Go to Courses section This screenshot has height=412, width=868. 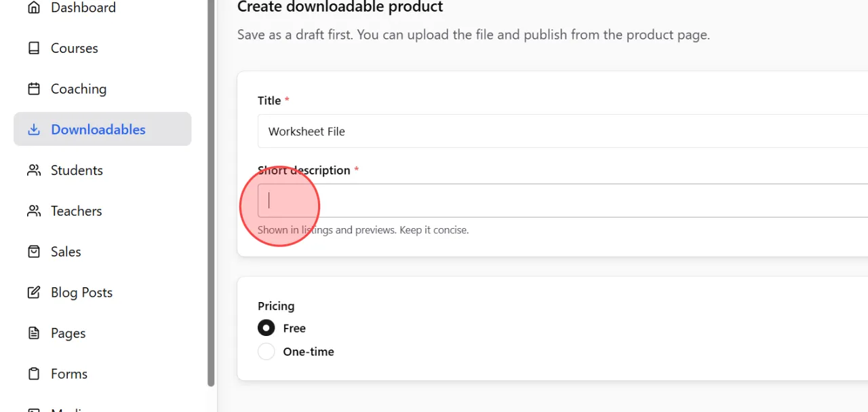coord(102,48)
